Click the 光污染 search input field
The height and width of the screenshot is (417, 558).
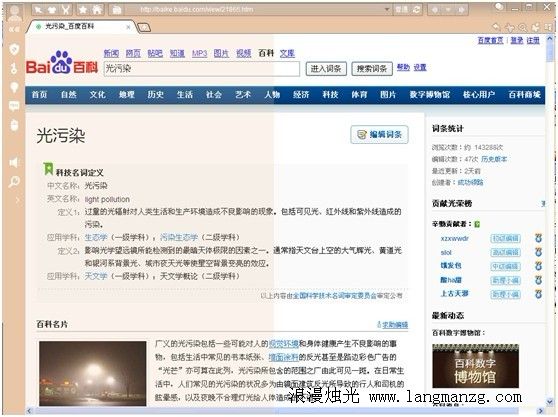(x=201, y=68)
